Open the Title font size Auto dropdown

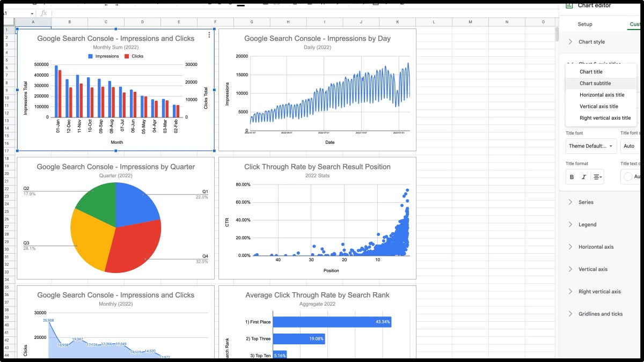pyautogui.click(x=631, y=146)
